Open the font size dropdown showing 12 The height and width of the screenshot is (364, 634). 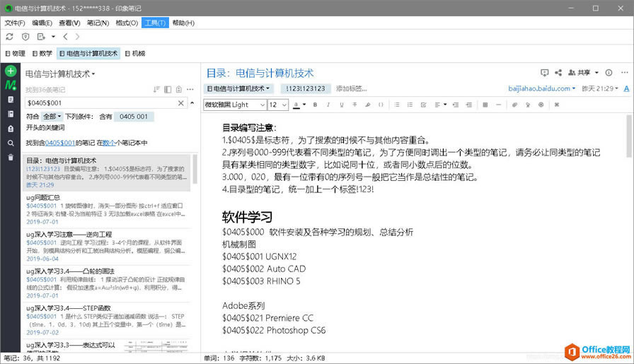[x=277, y=105]
